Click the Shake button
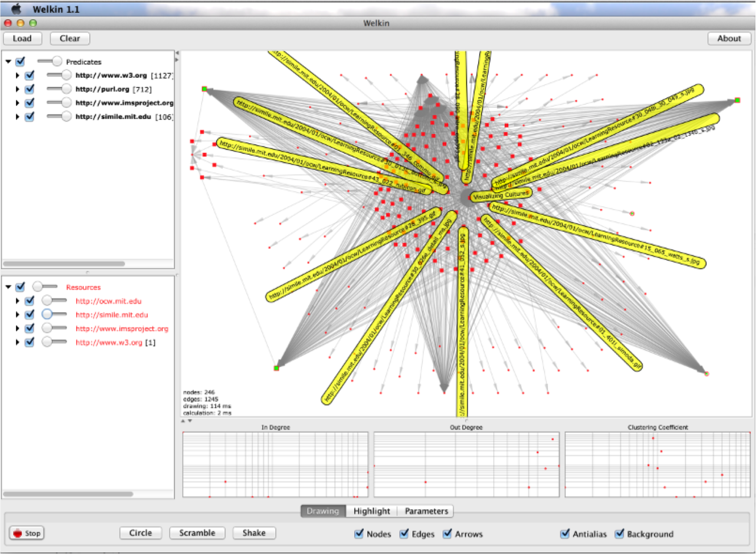756x554 pixels. (254, 533)
